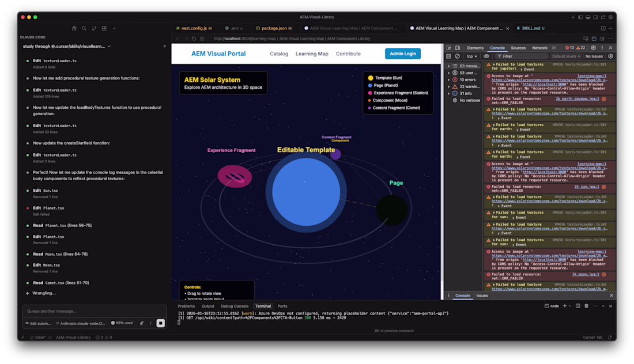The image size is (634, 364).
Task: Clear the console with the ban icon
Action: tap(457, 56)
